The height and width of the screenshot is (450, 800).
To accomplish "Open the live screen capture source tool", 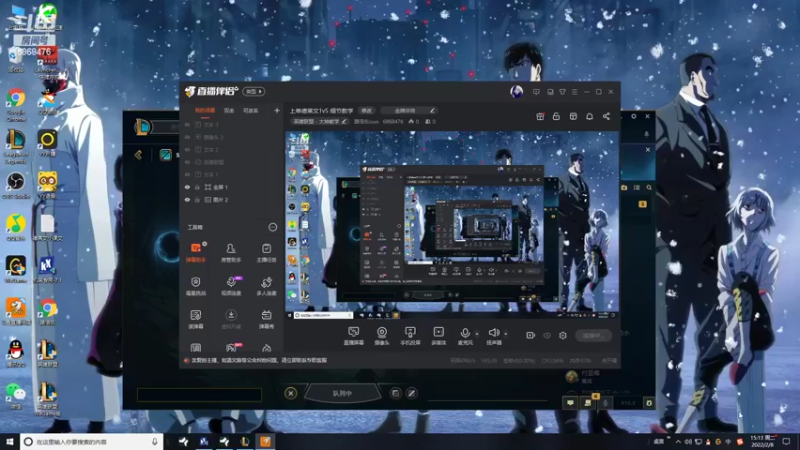I will coord(353,336).
